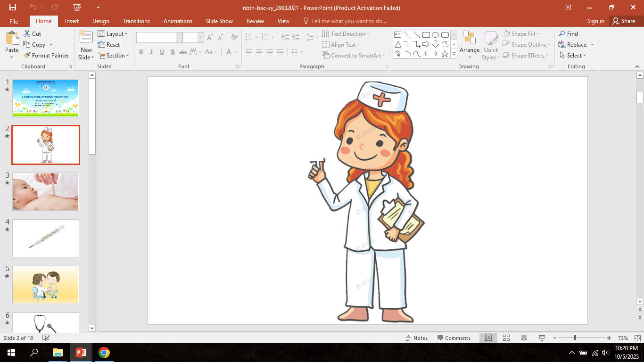The height and width of the screenshot is (362, 644).
Task: Switch to Slide Sorter view
Action: pos(506,338)
